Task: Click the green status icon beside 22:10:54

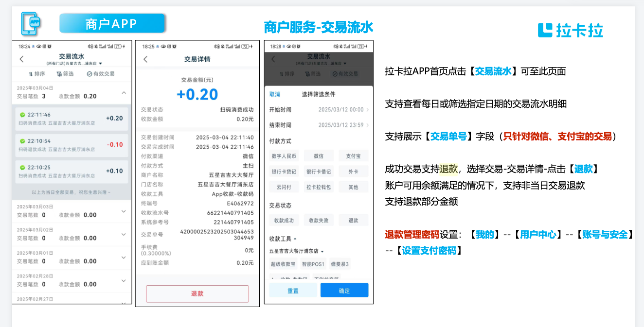Action: (22, 141)
